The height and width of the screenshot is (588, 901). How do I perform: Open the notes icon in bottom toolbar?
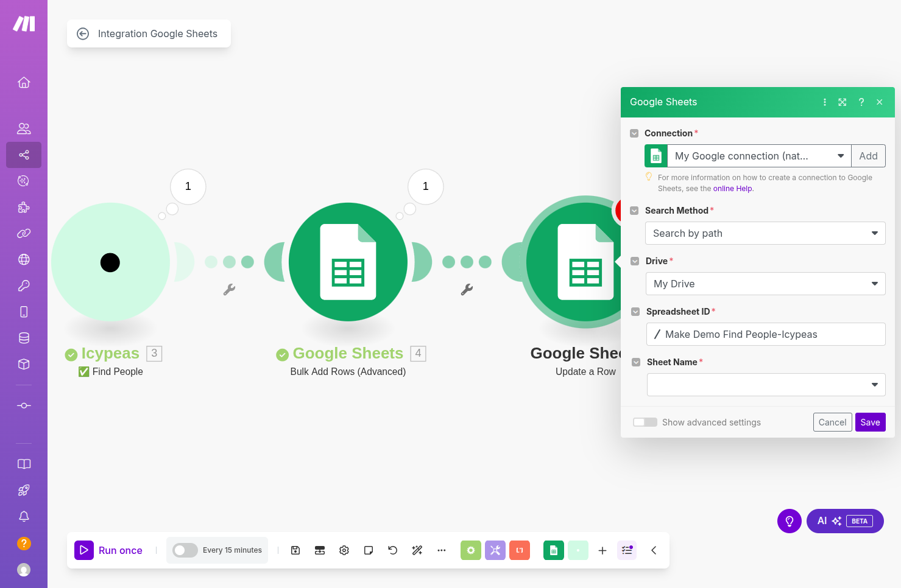(369, 550)
